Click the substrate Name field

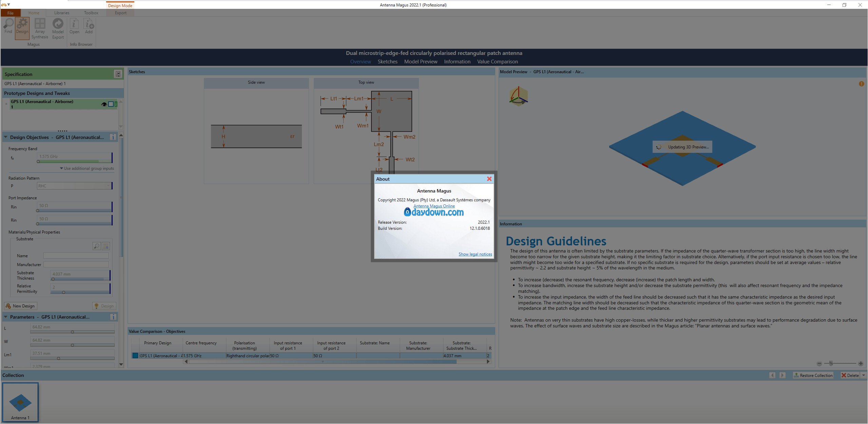76,256
